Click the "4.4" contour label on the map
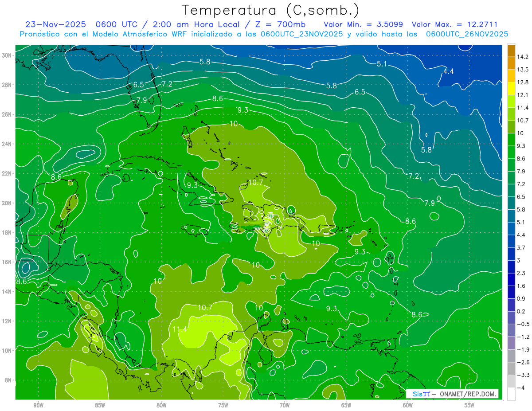 tap(449, 71)
